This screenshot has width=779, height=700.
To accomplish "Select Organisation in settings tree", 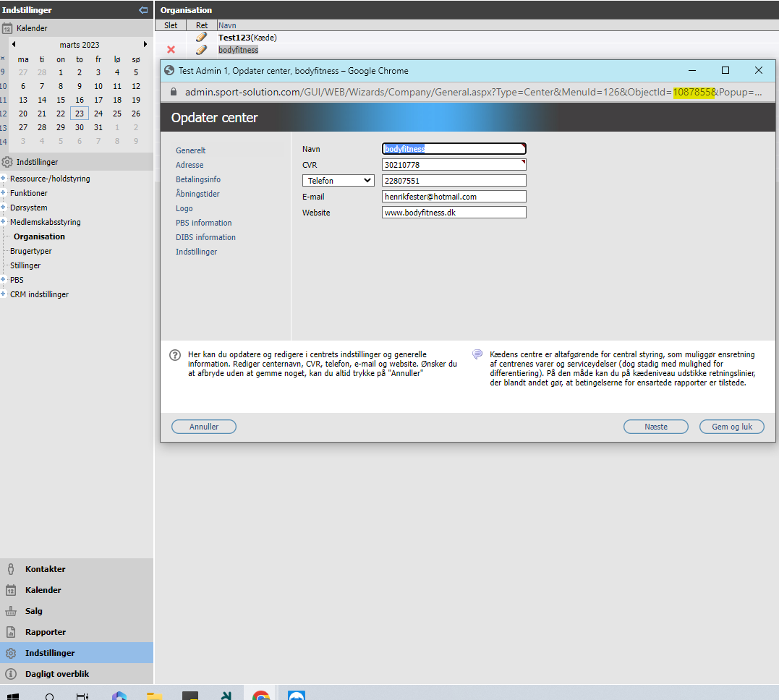I will coord(39,236).
